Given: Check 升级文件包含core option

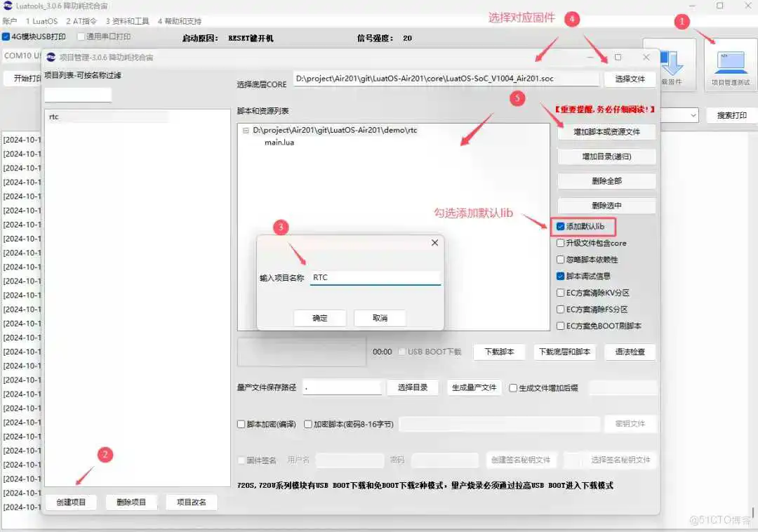Looking at the screenshot, I should click(560, 243).
